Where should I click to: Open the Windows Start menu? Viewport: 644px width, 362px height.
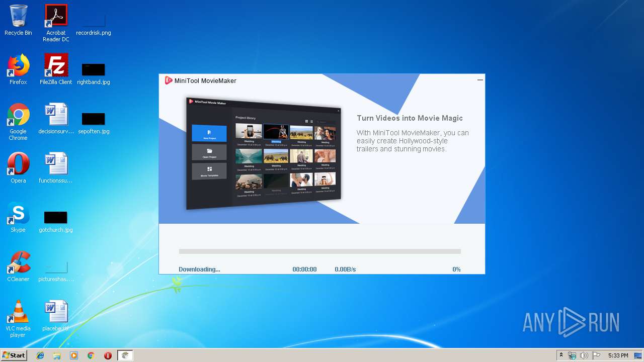tap(14, 355)
